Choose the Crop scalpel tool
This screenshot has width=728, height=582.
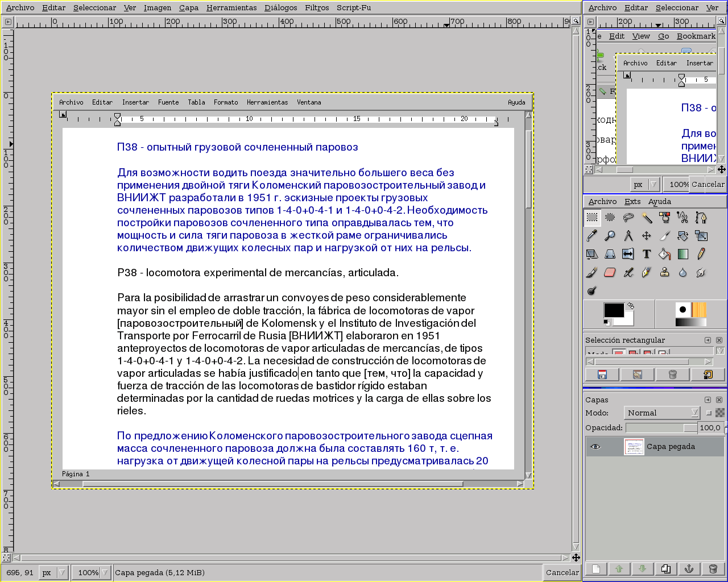point(665,236)
